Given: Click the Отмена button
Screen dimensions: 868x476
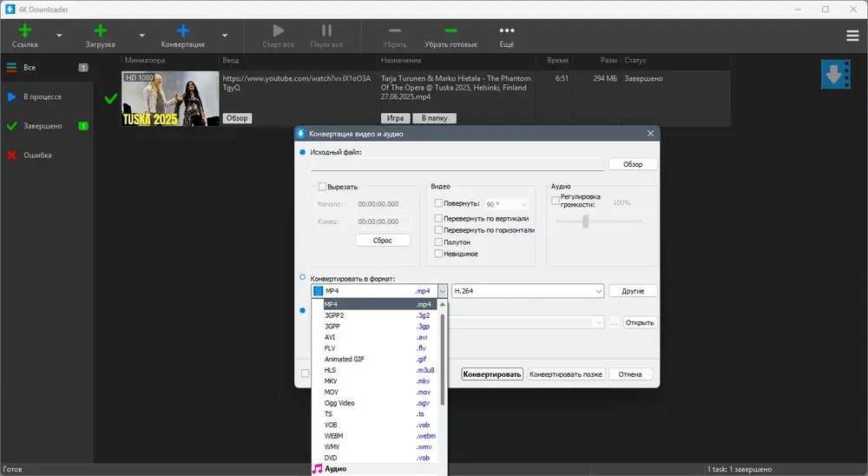Looking at the screenshot, I should pyautogui.click(x=630, y=374).
